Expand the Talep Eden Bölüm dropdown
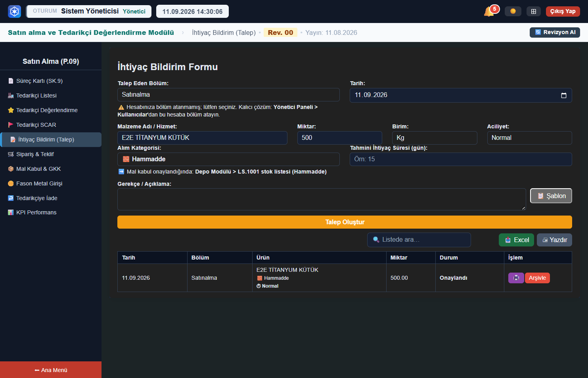The image size is (588, 378). (228, 95)
